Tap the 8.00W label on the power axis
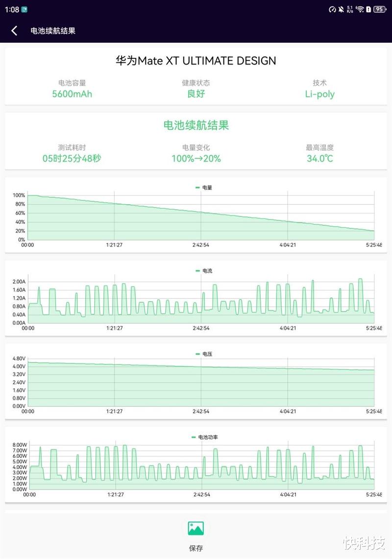Viewport: 392px width, 559px height. point(20,445)
